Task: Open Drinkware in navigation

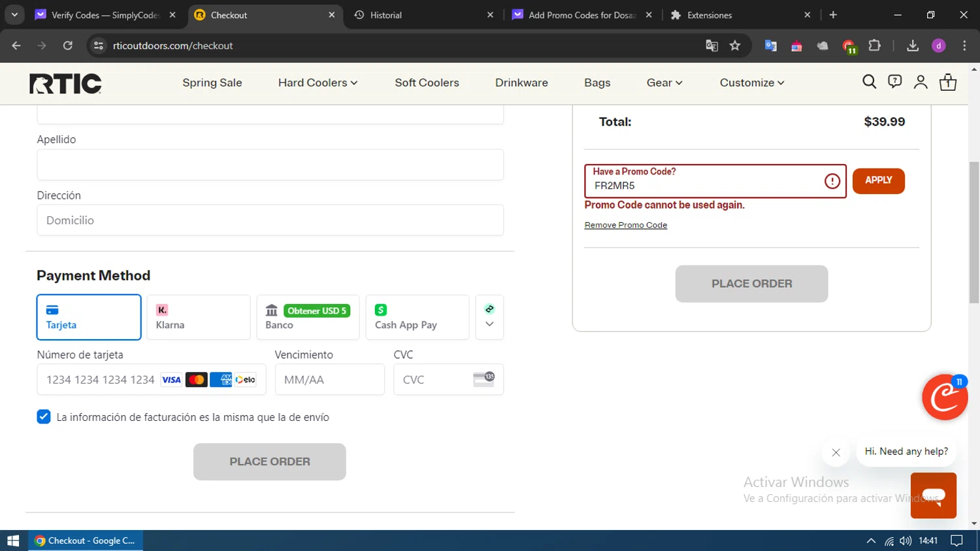Action: point(521,83)
